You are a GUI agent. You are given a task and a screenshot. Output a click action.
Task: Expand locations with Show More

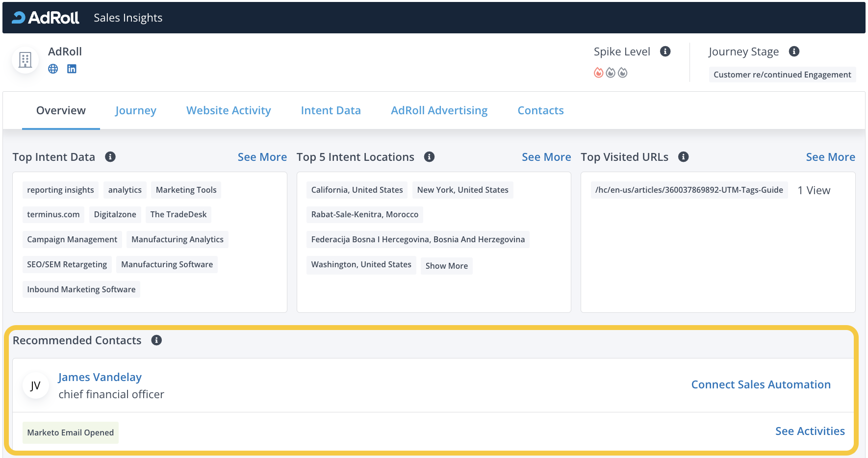tap(446, 266)
